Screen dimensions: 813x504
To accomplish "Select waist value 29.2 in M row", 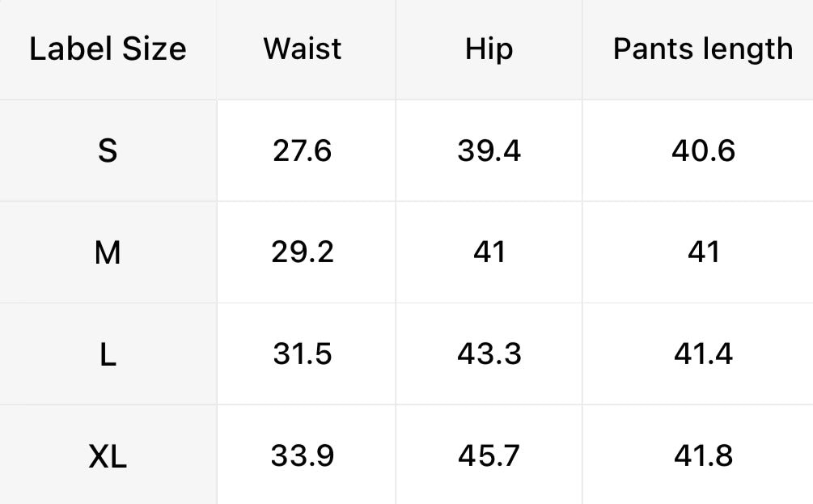I will coord(303,253).
